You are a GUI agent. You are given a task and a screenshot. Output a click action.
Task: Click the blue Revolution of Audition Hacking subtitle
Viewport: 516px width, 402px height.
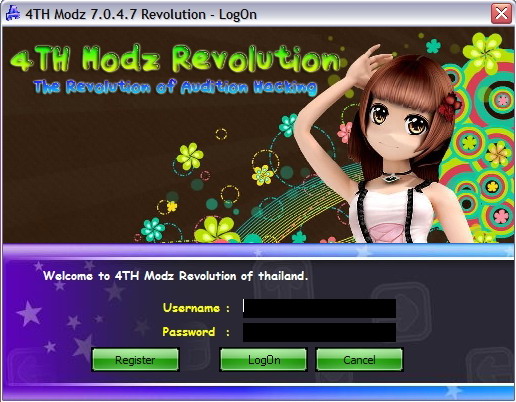click(x=175, y=87)
